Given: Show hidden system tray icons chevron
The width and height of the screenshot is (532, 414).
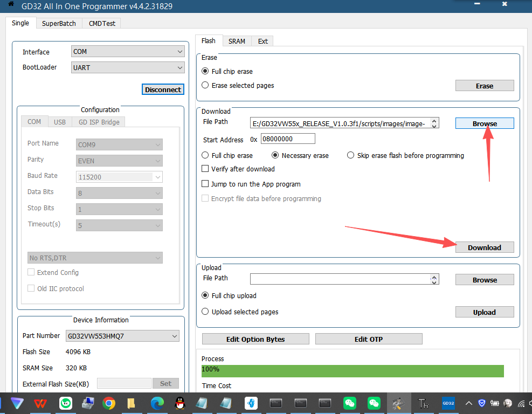Looking at the screenshot, I should click(x=469, y=403).
